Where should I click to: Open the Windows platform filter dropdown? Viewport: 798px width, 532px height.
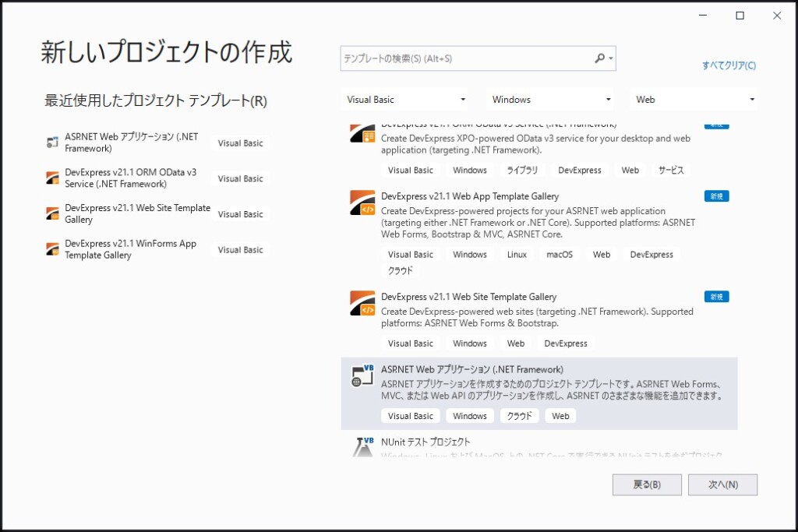tap(551, 100)
